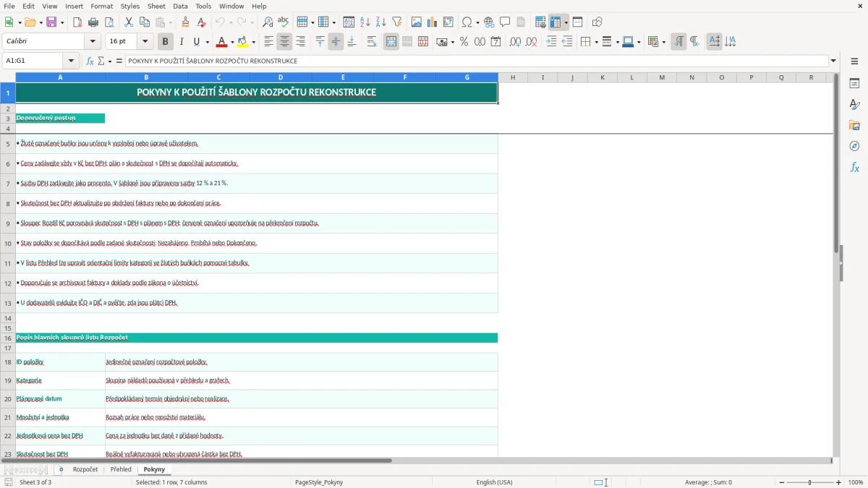Open Conditional Formatting dropdown arrow
Image resolution: width=868 pixels, height=488 pixels.
tap(663, 42)
